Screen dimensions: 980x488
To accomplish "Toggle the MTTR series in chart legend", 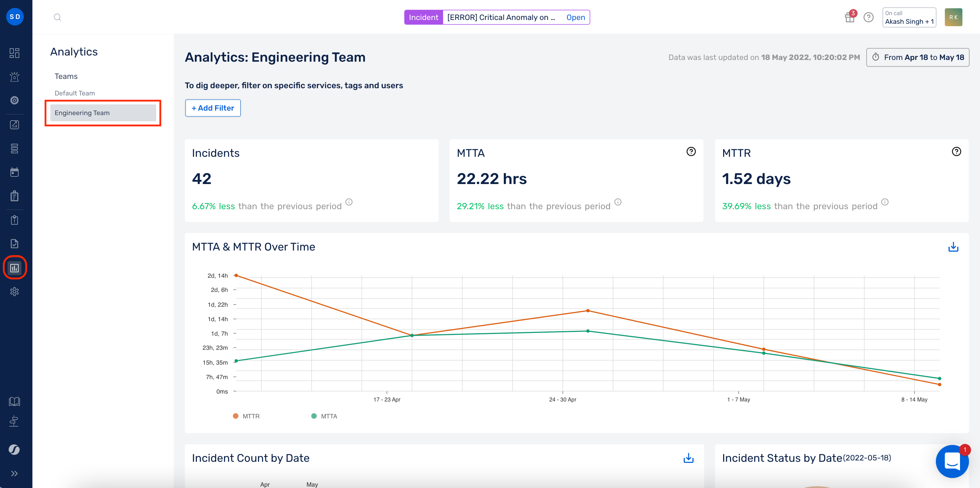I will [x=247, y=416].
